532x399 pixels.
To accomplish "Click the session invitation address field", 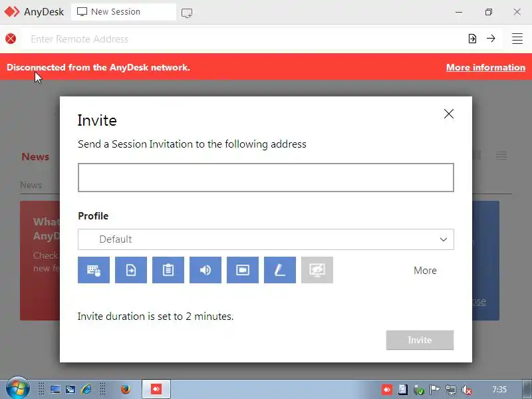I will [x=265, y=178].
